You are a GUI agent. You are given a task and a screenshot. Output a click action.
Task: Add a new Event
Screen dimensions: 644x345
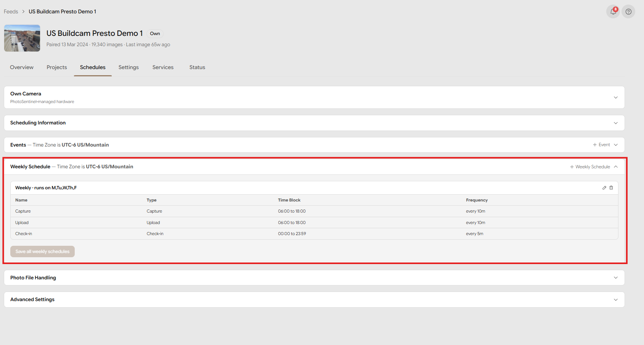pyautogui.click(x=601, y=145)
